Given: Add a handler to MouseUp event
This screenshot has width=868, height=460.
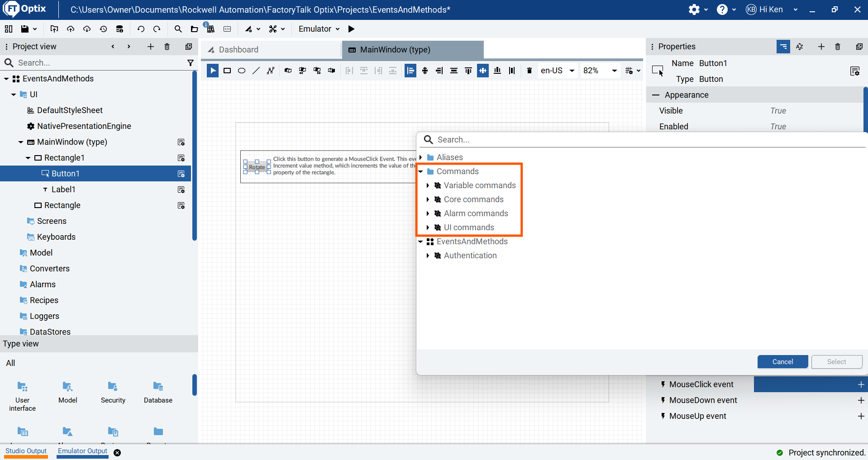Looking at the screenshot, I should coord(861,416).
